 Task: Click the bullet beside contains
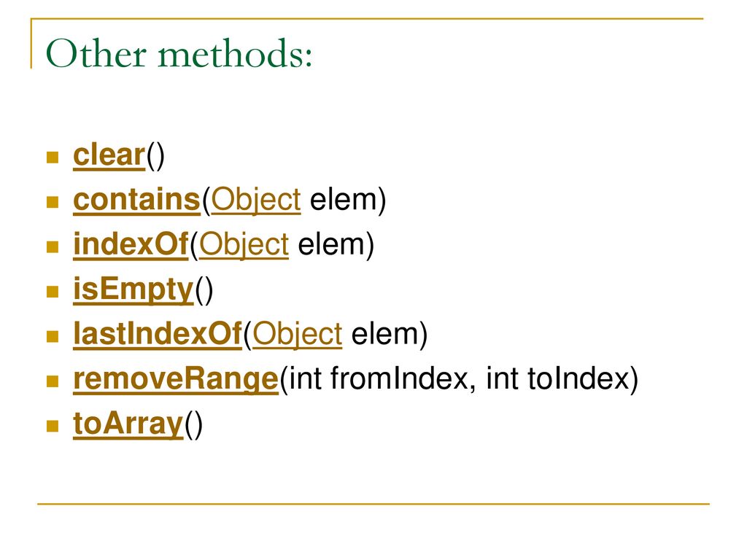[53, 202]
